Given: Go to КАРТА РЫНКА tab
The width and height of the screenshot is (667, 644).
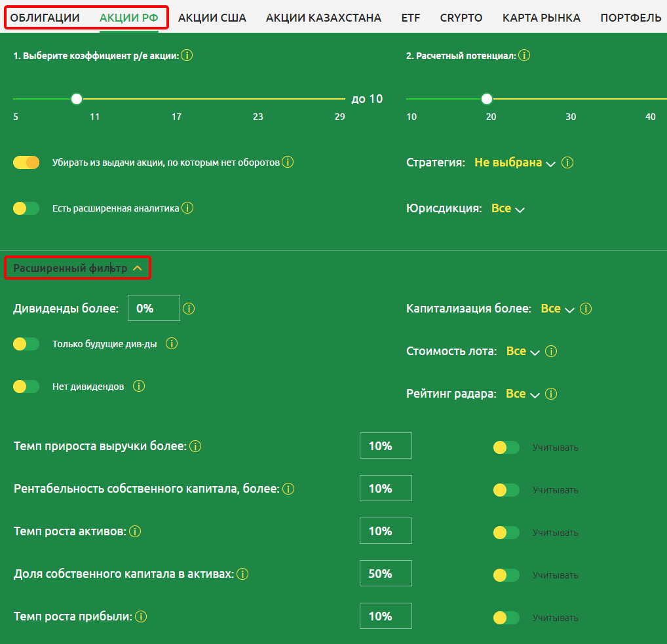Looking at the screenshot, I should point(541,18).
